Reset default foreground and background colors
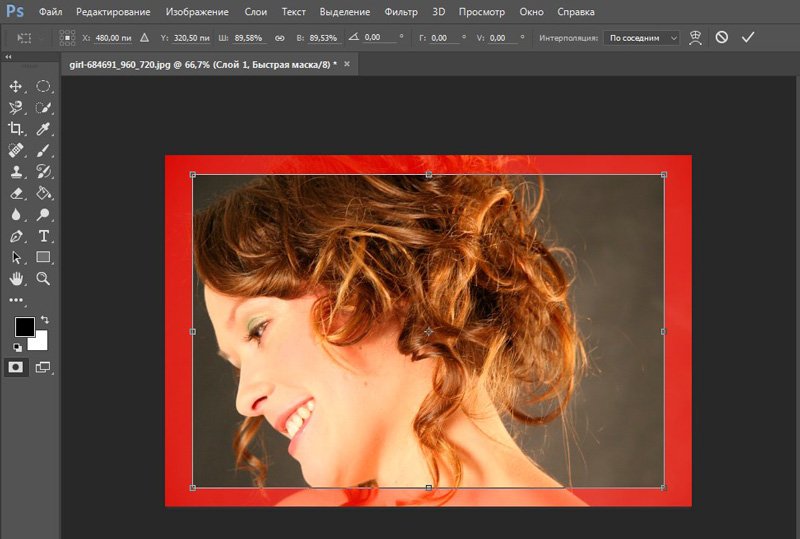 18,348
